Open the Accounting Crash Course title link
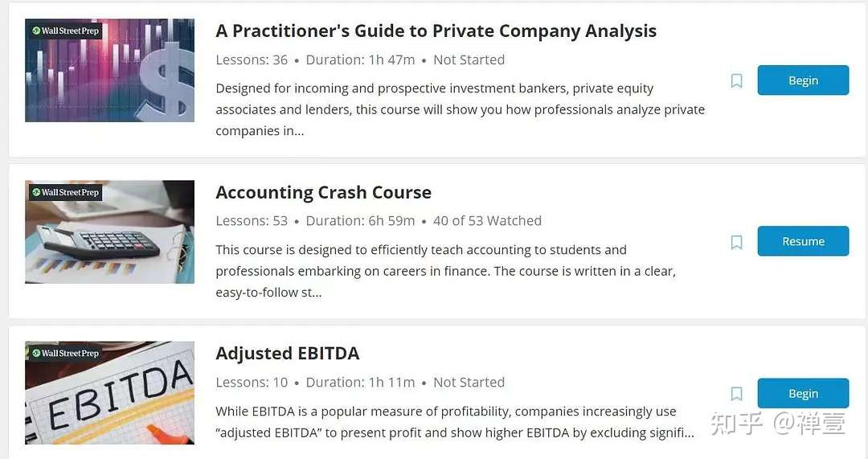This screenshot has width=868, height=459. [x=323, y=192]
